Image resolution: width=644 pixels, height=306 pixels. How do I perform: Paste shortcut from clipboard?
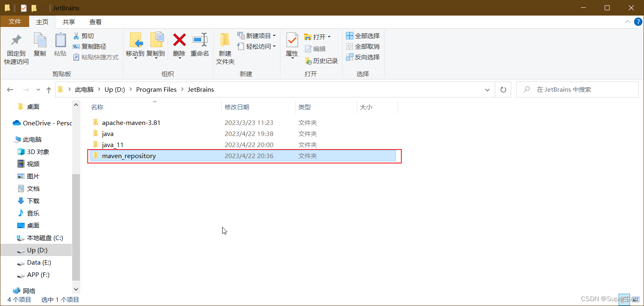point(96,57)
